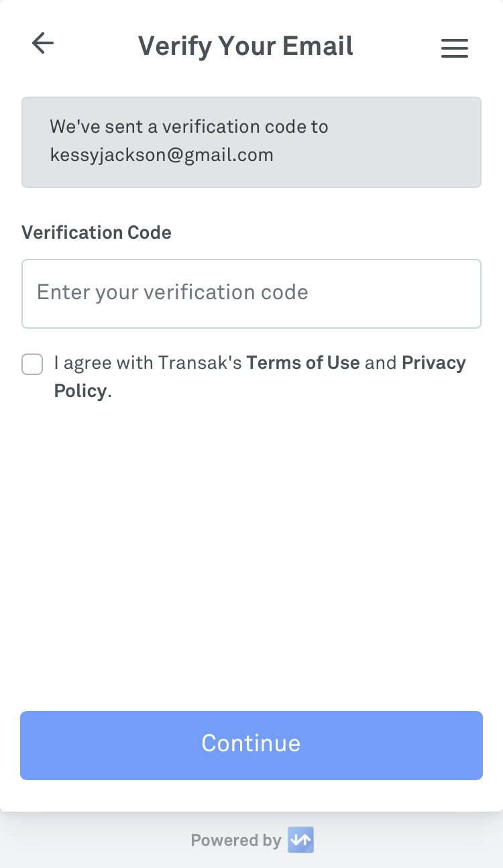Go back using the left arrow
The height and width of the screenshot is (868, 503).
[x=43, y=44]
